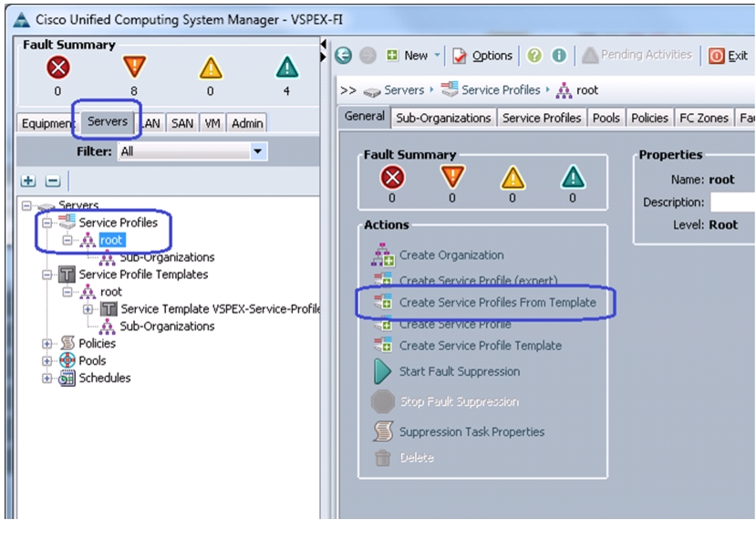756x551 pixels.
Task: Click the Exit button label
Action: [x=738, y=56]
